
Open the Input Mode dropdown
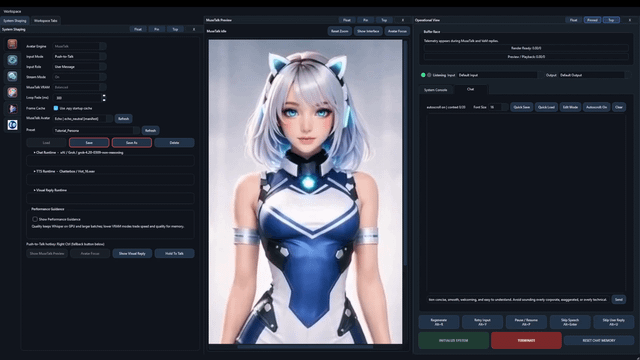pyautogui.click(x=80, y=56)
